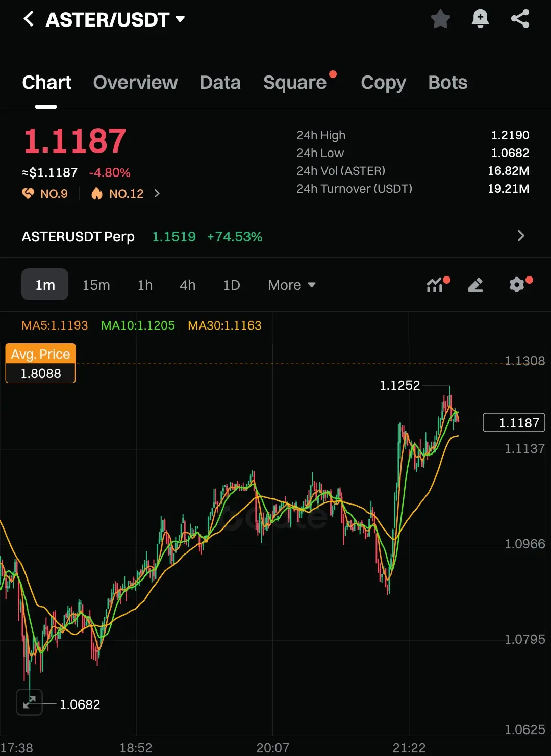Screen dimensions: 551x756
Task: Open the ASTER/USDT pair dropdown
Action: tap(115, 20)
